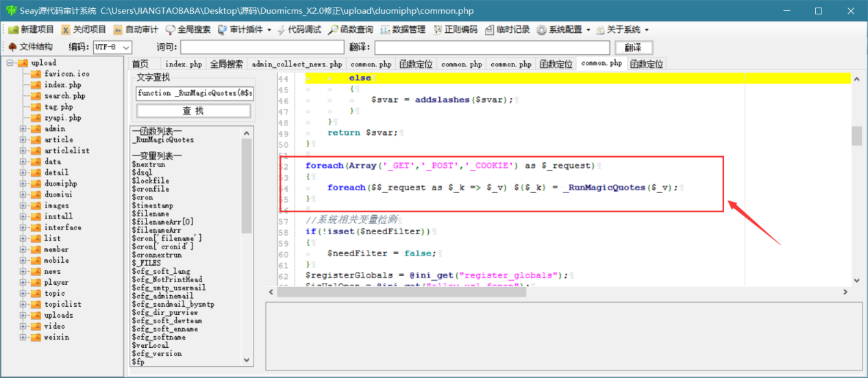Open zyapi.php in the file tree

click(62, 117)
